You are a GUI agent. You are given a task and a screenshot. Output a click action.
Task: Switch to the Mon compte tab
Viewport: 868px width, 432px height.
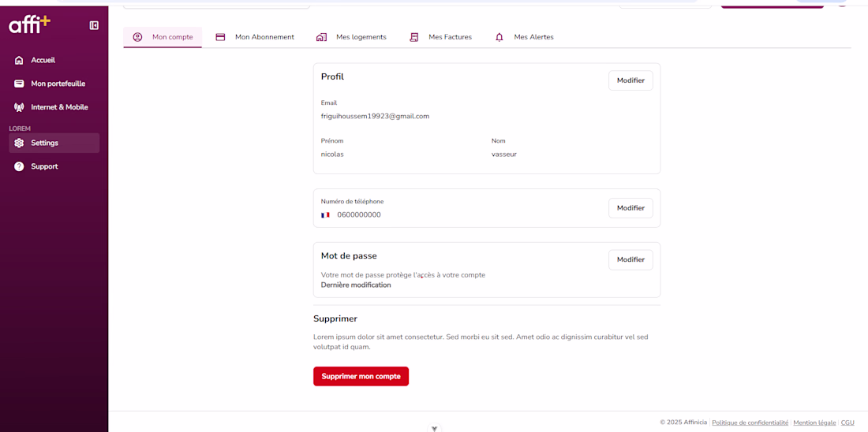(163, 37)
